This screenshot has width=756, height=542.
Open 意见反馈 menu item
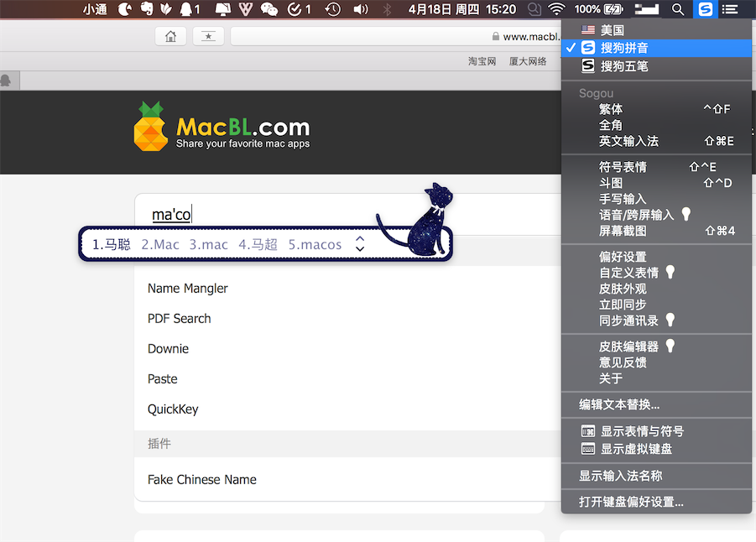pyautogui.click(x=656, y=362)
